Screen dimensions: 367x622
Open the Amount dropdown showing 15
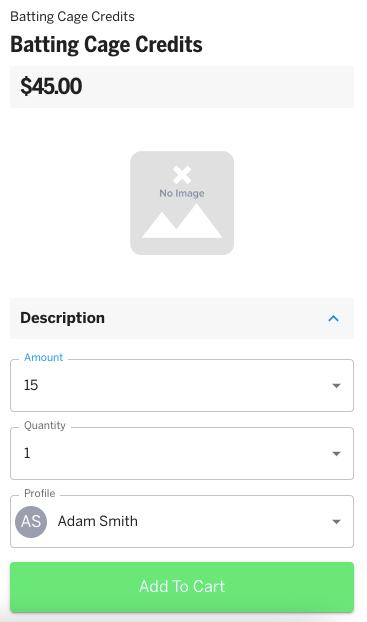coord(182,385)
